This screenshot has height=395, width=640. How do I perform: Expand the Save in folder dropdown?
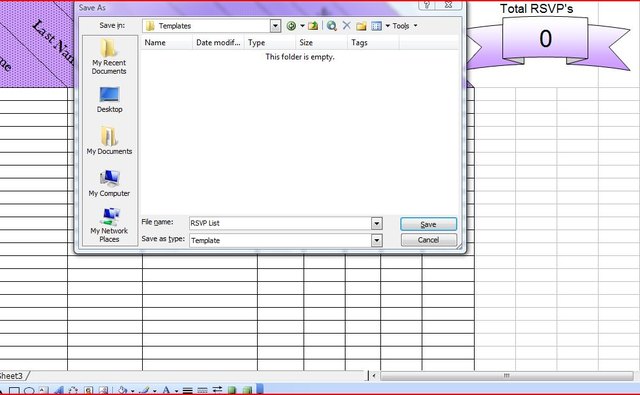click(276, 26)
